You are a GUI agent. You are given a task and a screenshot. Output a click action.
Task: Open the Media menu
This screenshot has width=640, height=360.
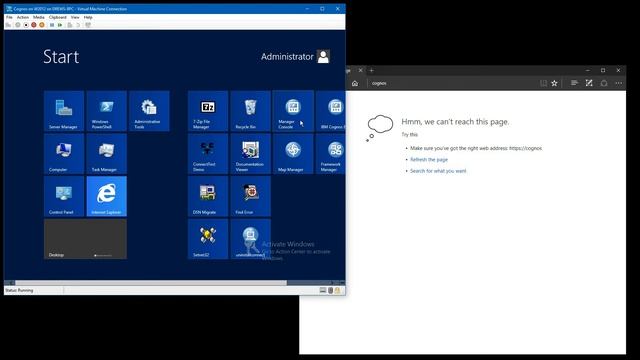38,17
